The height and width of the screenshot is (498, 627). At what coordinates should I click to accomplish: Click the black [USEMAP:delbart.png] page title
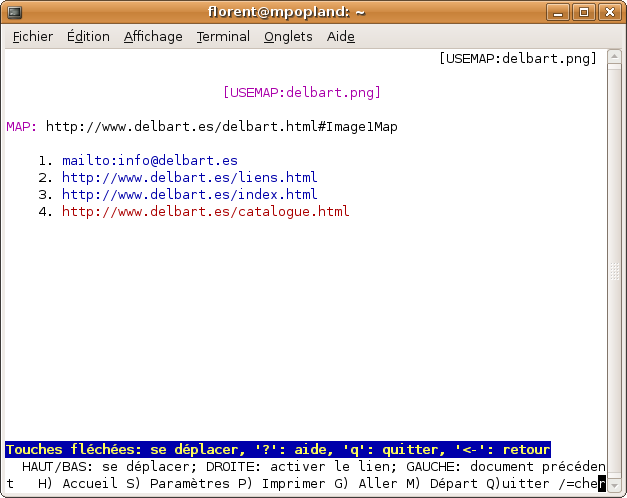pos(518,58)
